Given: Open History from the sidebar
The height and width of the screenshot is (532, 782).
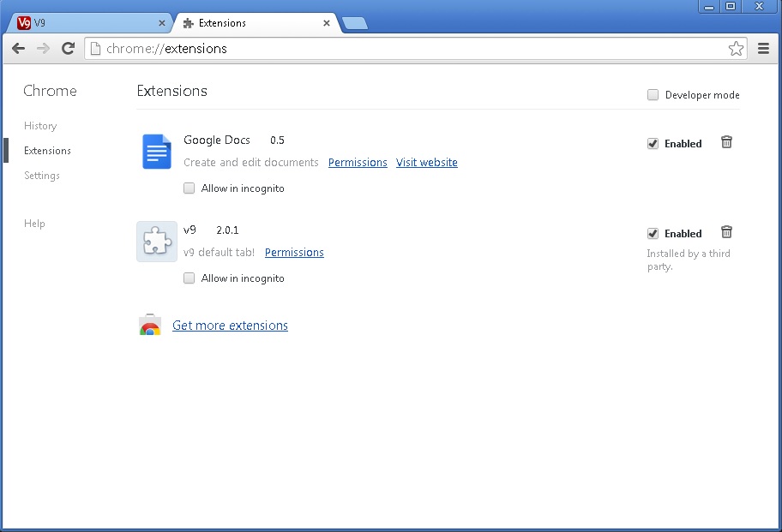Looking at the screenshot, I should pyautogui.click(x=39, y=126).
